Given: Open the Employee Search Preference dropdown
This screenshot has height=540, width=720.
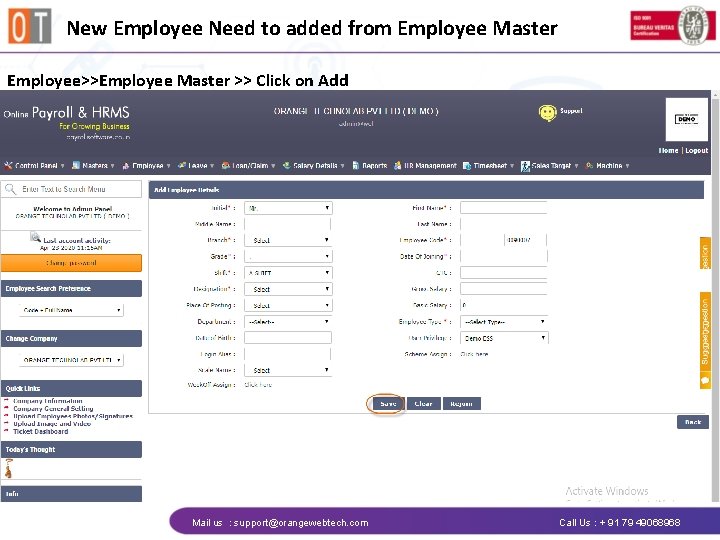Looking at the screenshot, I should point(71,310).
